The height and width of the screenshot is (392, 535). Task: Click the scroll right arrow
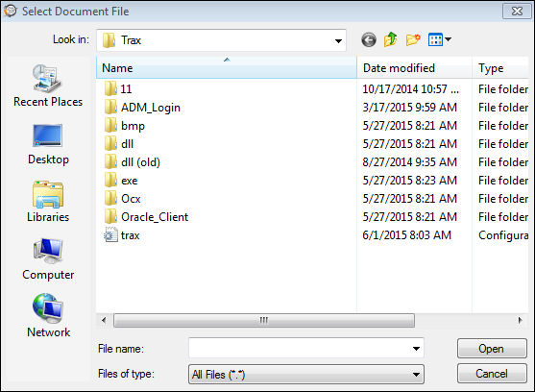click(x=520, y=320)
